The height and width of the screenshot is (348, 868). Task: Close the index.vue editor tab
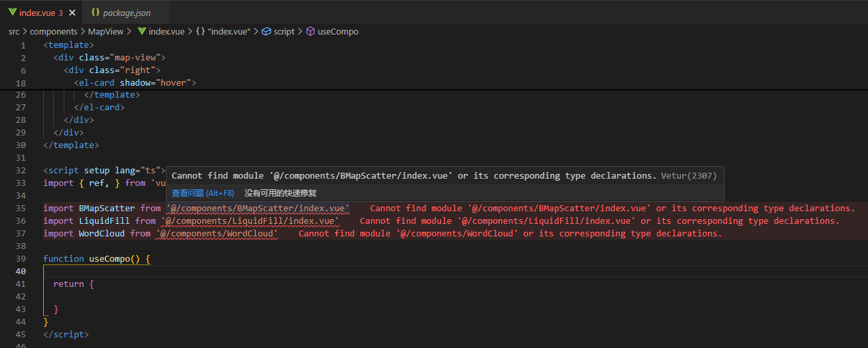[72, 13]
